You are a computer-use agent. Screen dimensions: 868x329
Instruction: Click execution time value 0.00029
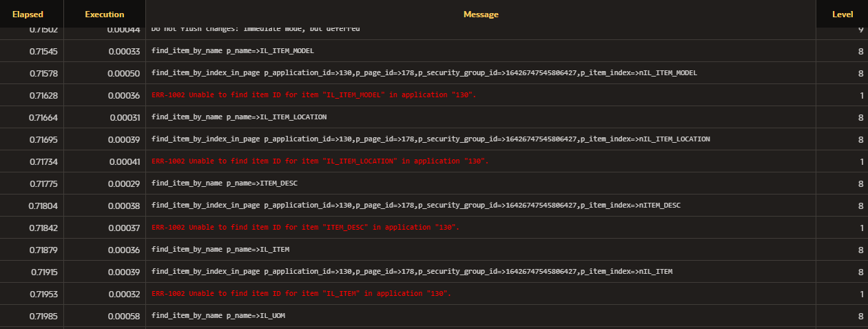(124, 183)
